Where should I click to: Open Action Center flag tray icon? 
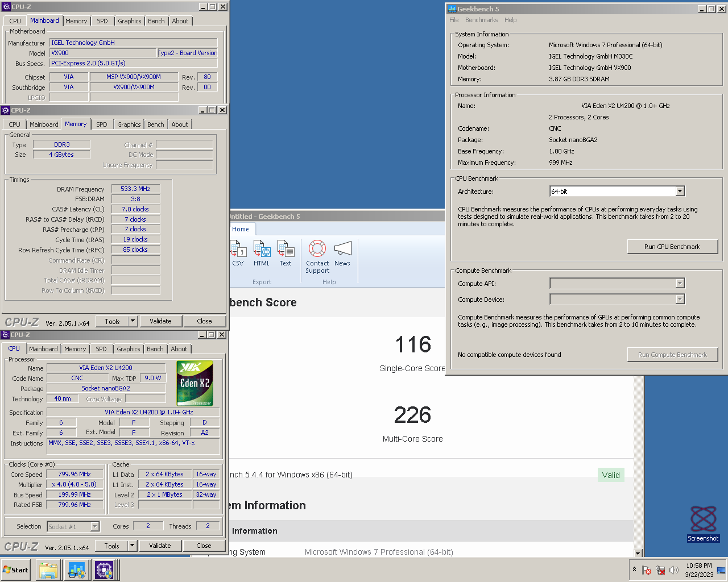click(647, 570)
